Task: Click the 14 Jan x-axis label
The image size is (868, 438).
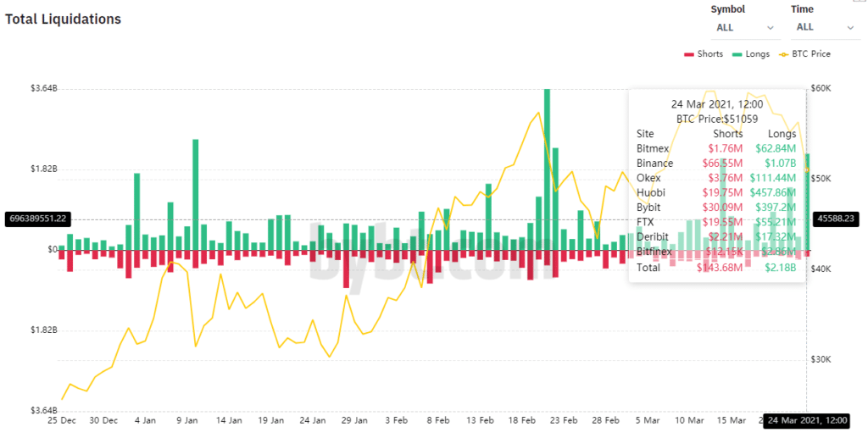Action: point(229,420)
